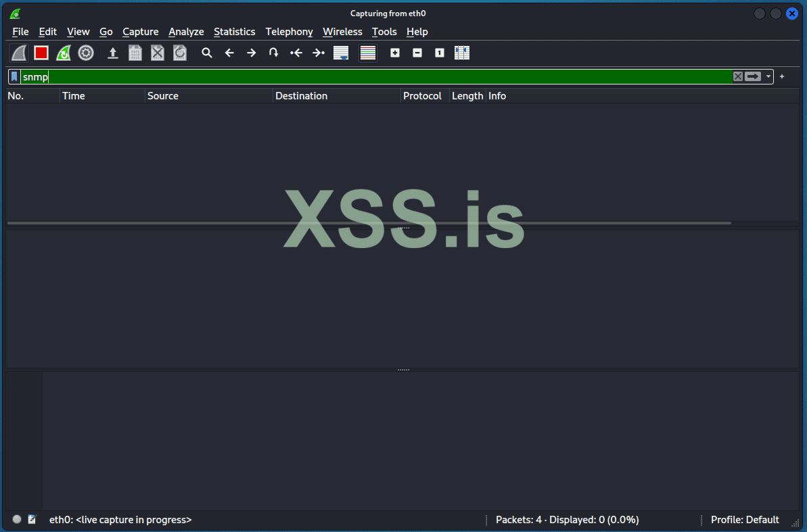
Task: Restart current capture green fin icon
Action: pos(64,53)
